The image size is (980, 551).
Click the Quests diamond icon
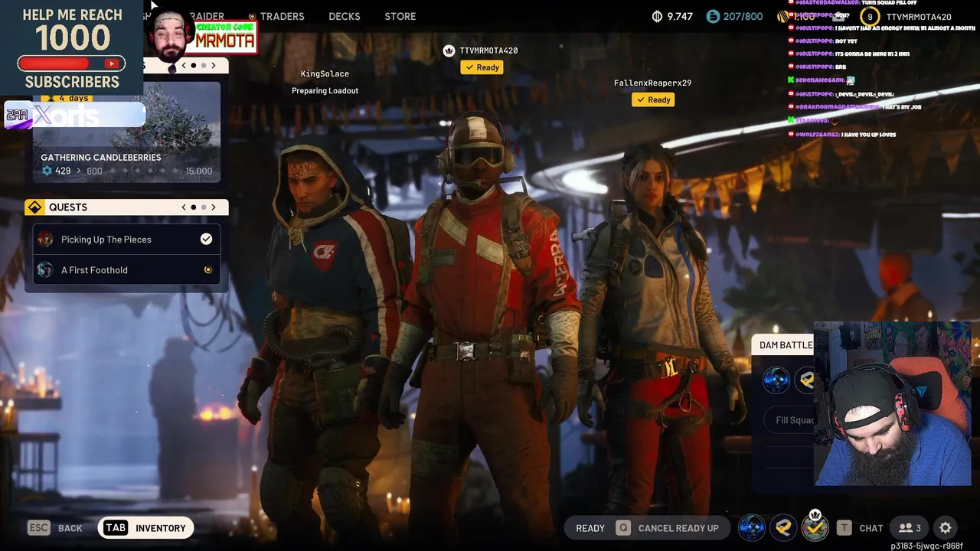click(x=34, y=207)
